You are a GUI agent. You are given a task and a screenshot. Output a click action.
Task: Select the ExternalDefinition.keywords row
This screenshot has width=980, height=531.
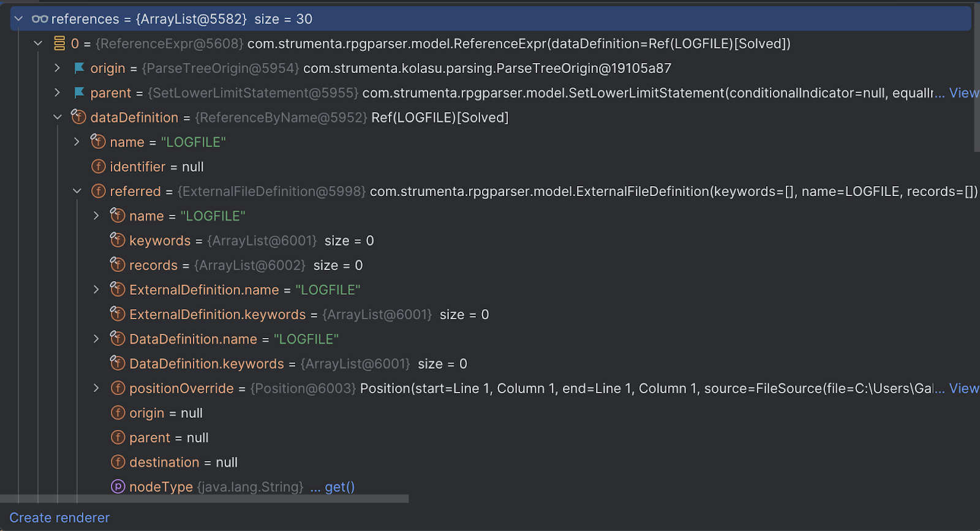click(490, 314)
